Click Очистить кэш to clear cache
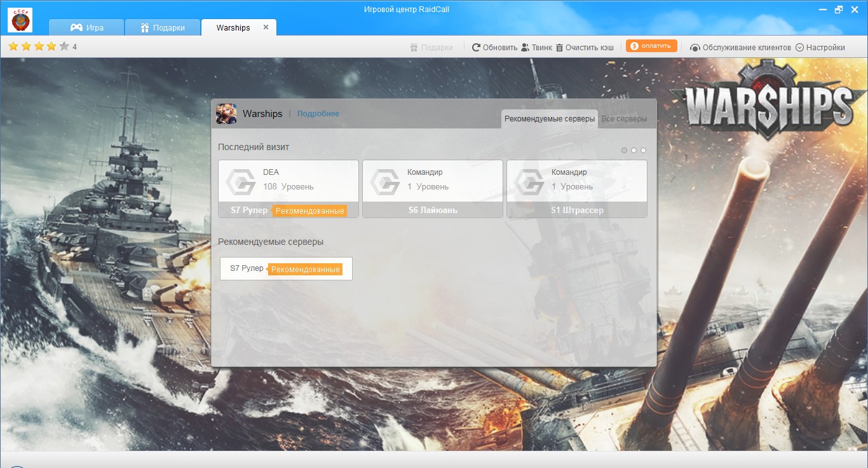This screenshot has width=868, height=468. point(585,47)
